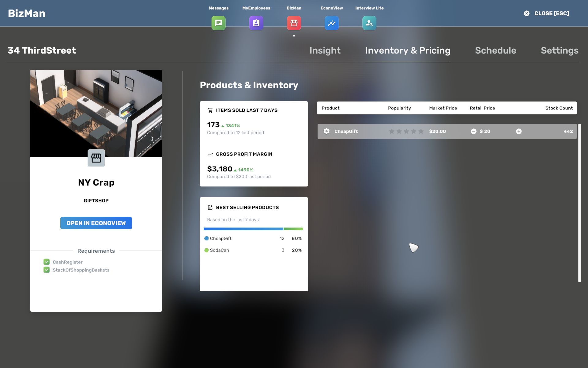Click the NY Crap shop name
The image size is (588, 368).
click(x=96, y=182)
